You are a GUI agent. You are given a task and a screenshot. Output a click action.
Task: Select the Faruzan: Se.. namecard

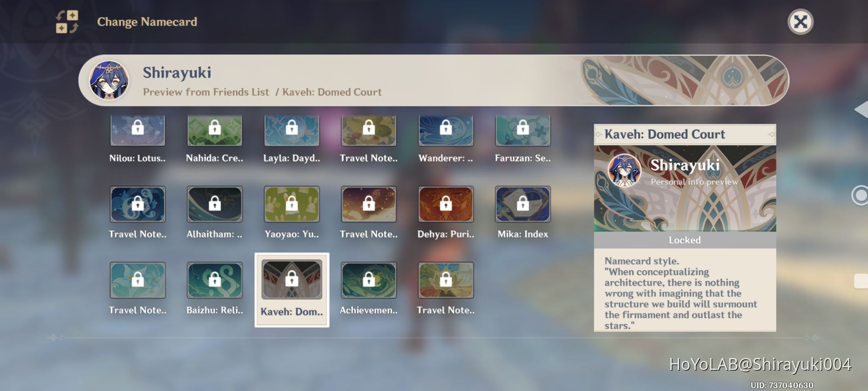click(x=523, y=131)
